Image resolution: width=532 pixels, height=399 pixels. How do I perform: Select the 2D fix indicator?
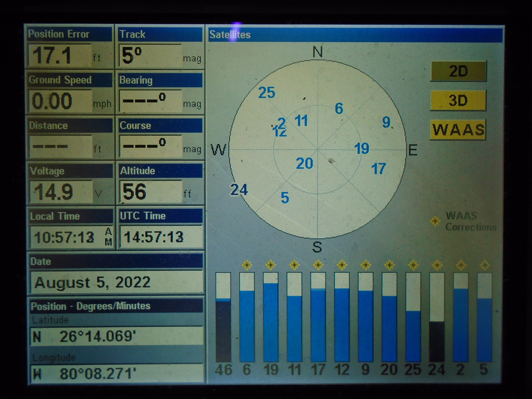pyautogui.click(x=458, y=71)
